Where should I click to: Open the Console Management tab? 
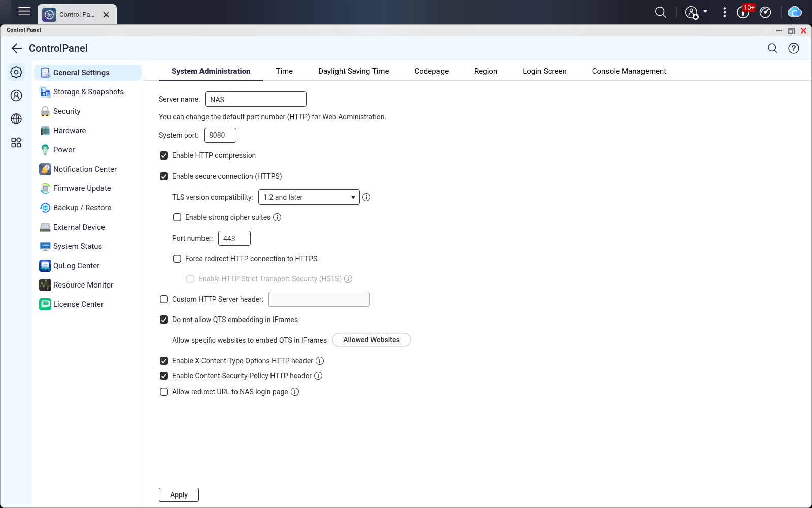pos(629,71)
